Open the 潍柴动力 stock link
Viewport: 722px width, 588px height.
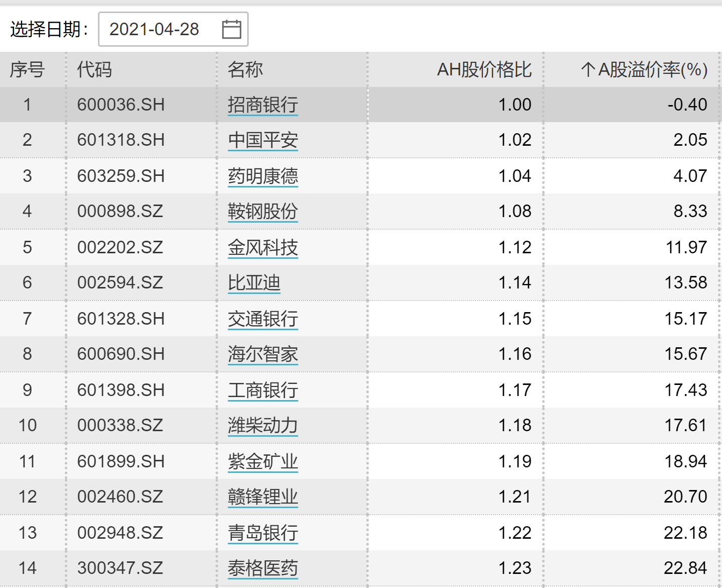pos(262,425)
